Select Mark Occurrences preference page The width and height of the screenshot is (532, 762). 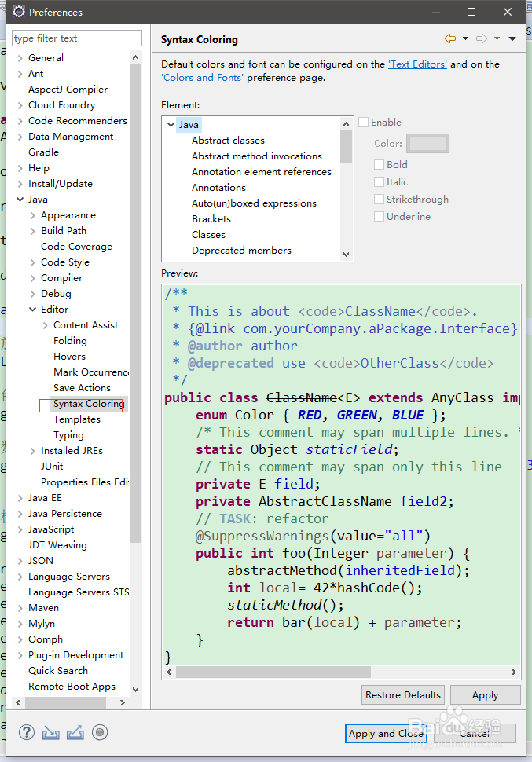point(91,372)
